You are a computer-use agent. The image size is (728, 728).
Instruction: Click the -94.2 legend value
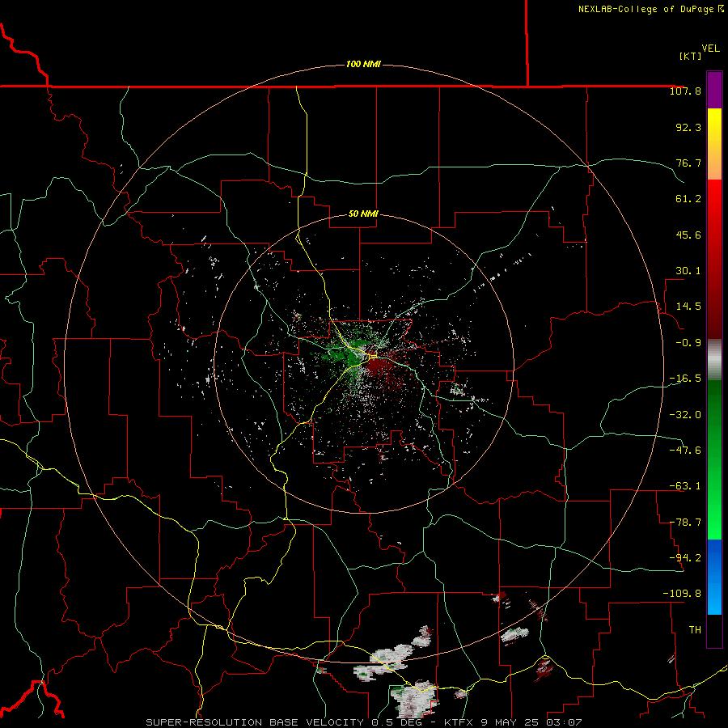click(x=685, y=557)
